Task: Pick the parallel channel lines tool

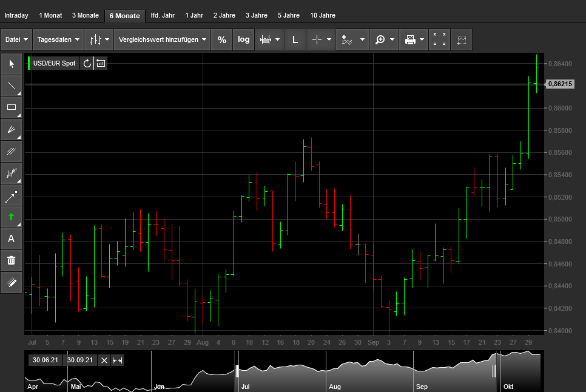Action: (11, 151)
